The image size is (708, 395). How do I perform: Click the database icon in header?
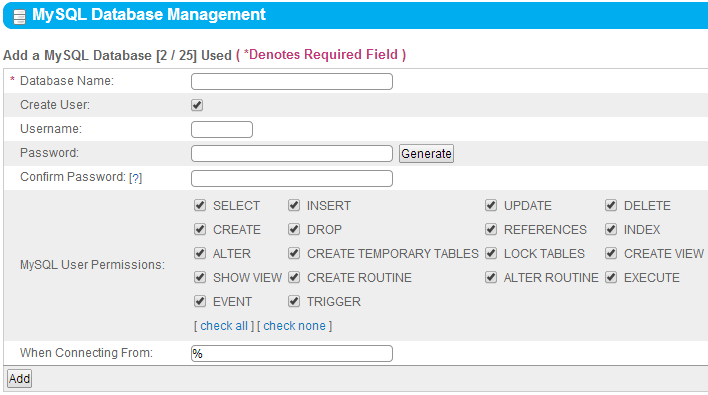(19, 17)
